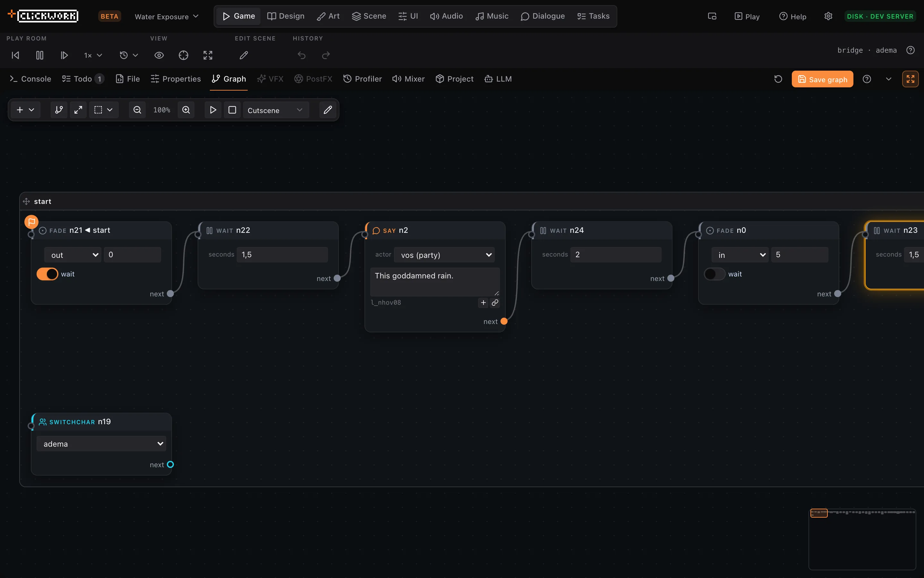
Task: Open the Properties tab
Action: 175,79
